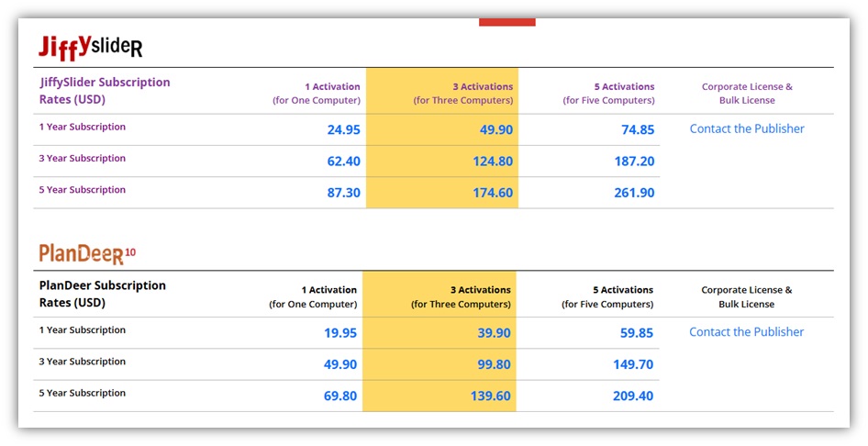The width and height of the screenshot is (868, 446).
Task: Choose the 59.85 PlanDeer price
Action: [x=636, y=333]
